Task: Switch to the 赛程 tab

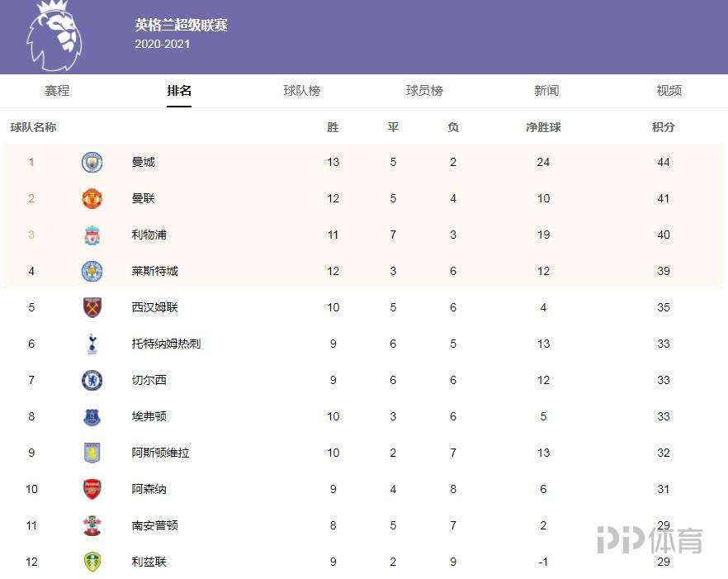Action: coord(57,91)
